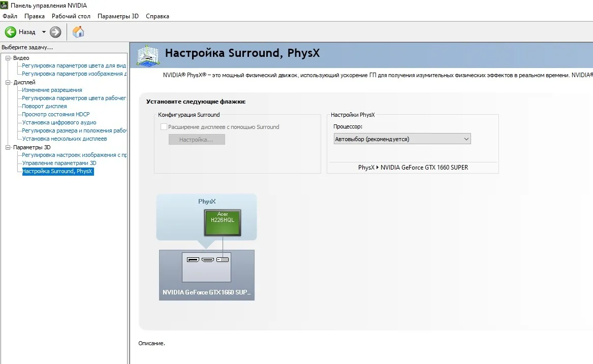Open Установка цифрового аудио page
Screen dimensions: 593x364
pyautogui.click(x=59, y=122)
